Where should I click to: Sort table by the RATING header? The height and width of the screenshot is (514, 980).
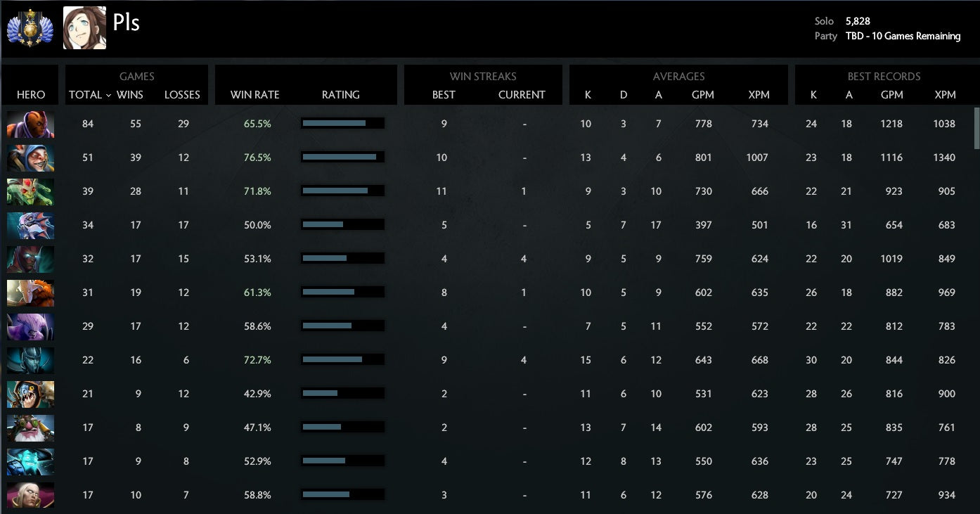(341, 95)
